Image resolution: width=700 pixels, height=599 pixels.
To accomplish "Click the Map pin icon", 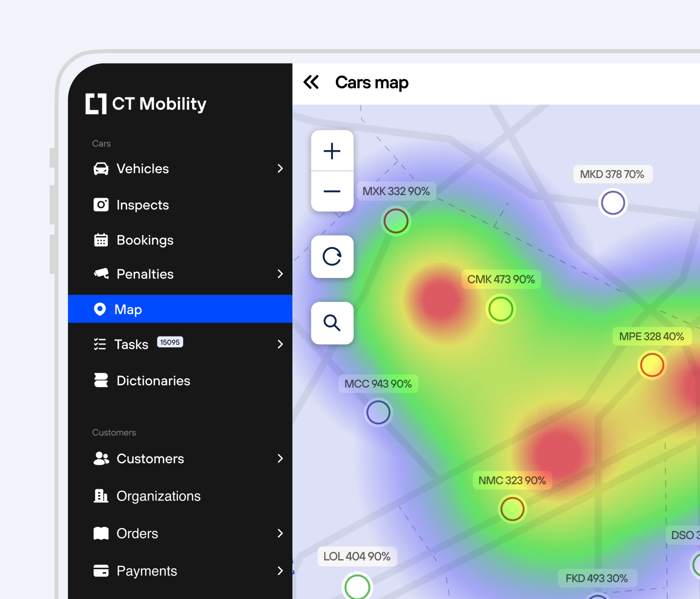I will 100,309.
